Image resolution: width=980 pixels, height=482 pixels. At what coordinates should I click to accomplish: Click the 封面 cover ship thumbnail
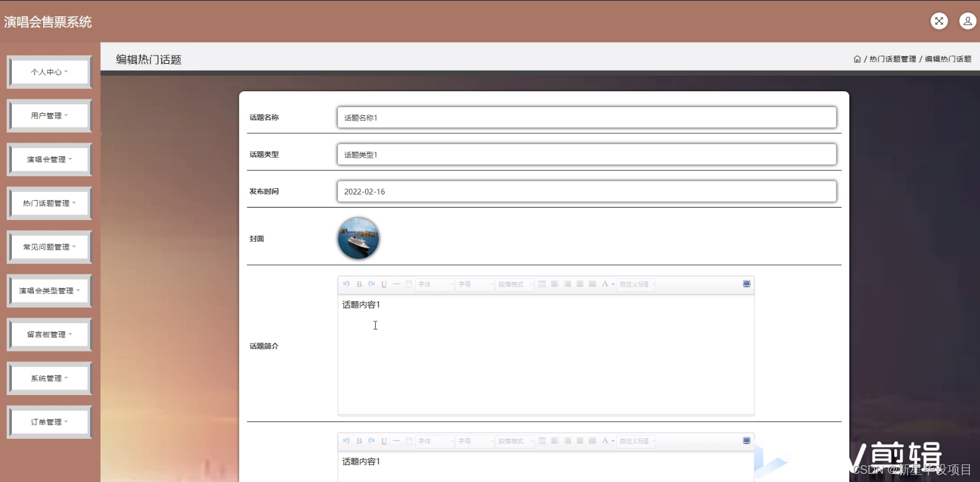click(358, 238)
